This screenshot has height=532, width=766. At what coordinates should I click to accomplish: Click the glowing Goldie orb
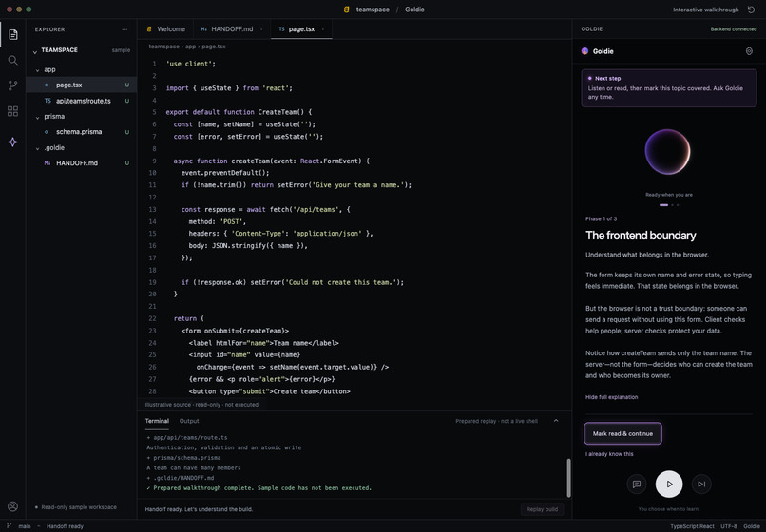(x=668, y=152)
